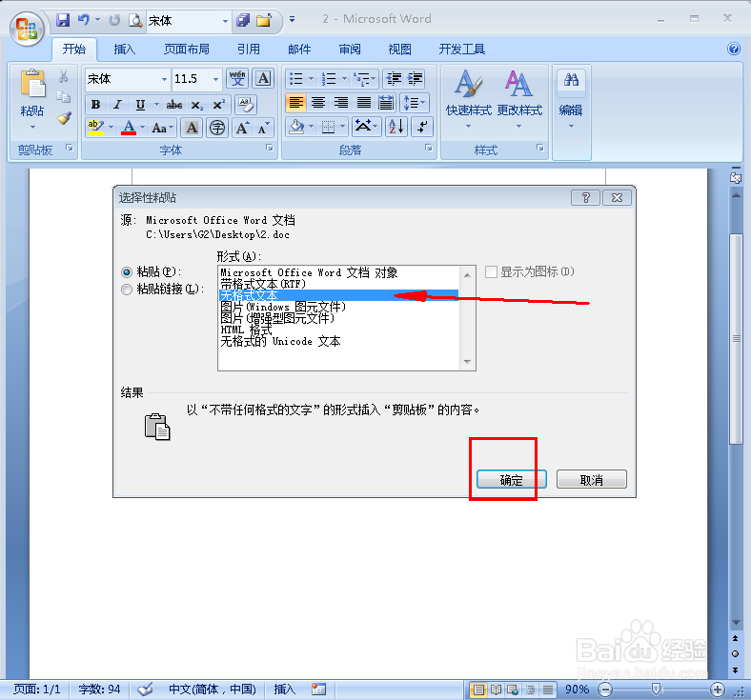
Task: Pick font color red A swatch
Action: pyautogui.click(x=129, y=128)
